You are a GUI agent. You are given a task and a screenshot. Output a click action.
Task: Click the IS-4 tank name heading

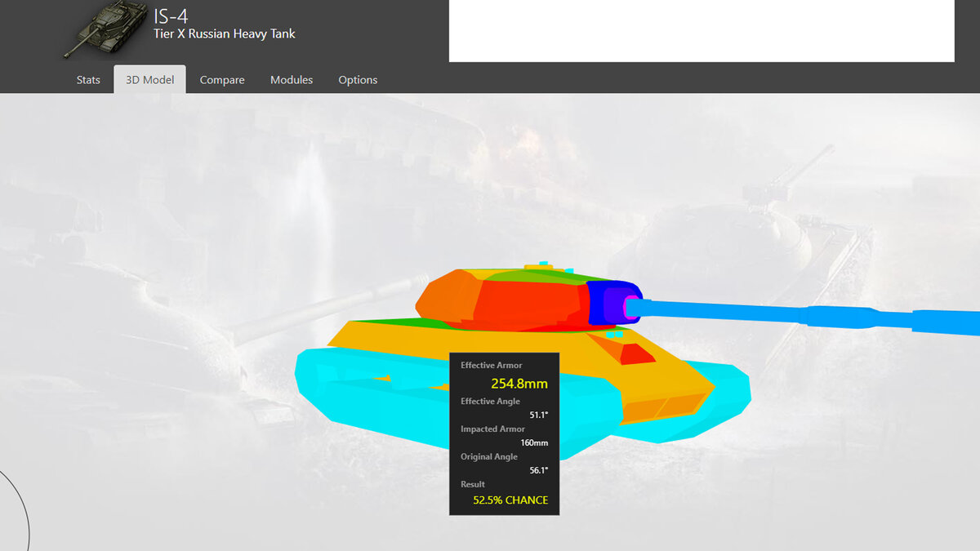pyautogui.click(x=171, y=16)
